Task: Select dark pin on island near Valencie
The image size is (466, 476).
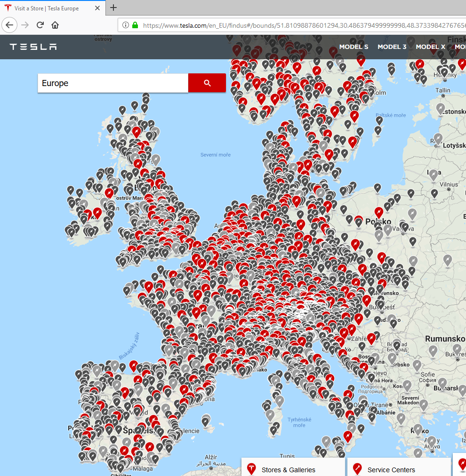Action: [x=205, y=420]
